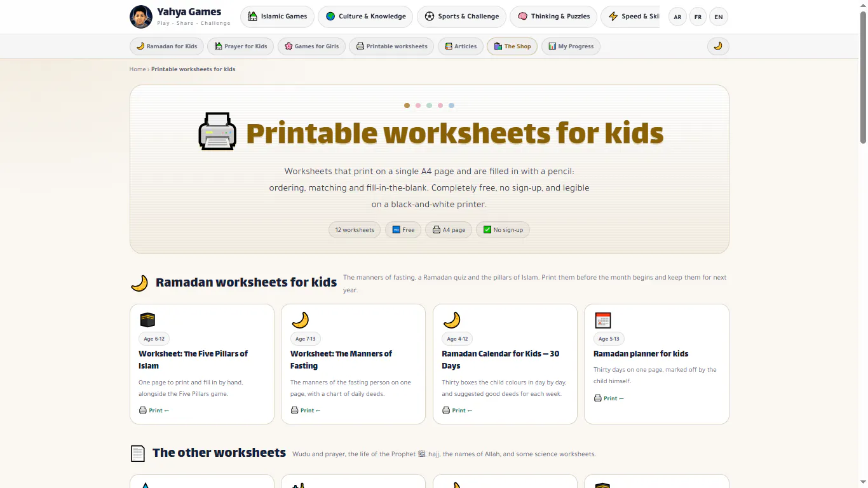This screenshot has width=868, height=488.
Task: Click the green dot above the page title
Action: tap(429, 105)
